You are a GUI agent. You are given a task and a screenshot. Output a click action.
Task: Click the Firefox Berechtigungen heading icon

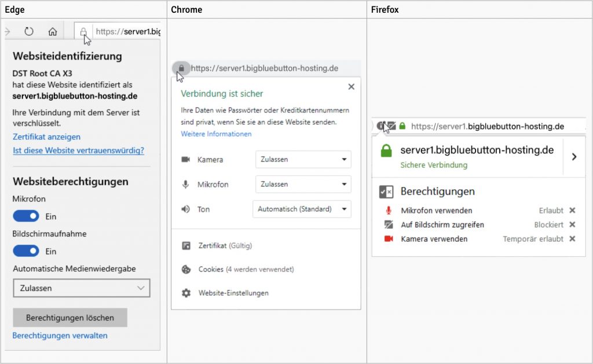click(386, 192)
